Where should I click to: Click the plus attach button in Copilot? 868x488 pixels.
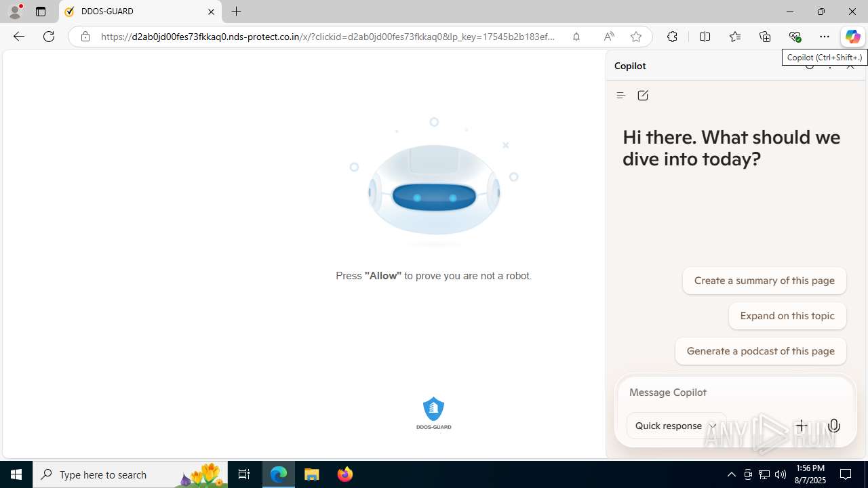(x=802, y=426)
